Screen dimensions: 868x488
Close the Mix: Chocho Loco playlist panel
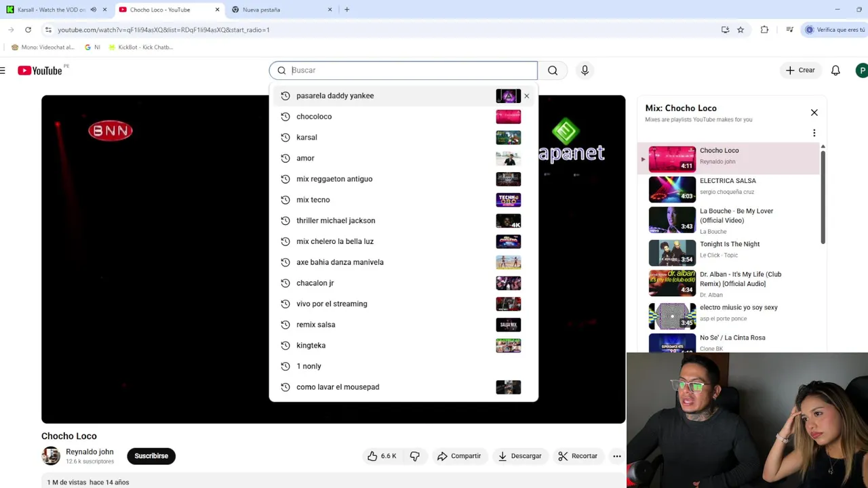coord(814,113)
